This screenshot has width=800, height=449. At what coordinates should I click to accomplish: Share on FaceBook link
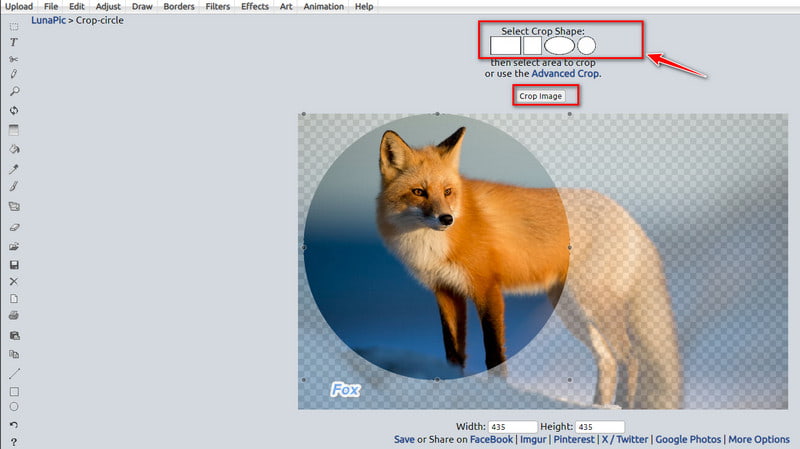coord(491,439)
